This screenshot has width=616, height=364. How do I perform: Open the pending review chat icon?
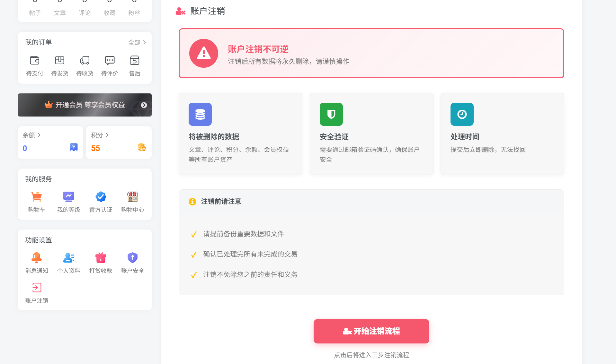coord(110,61)
